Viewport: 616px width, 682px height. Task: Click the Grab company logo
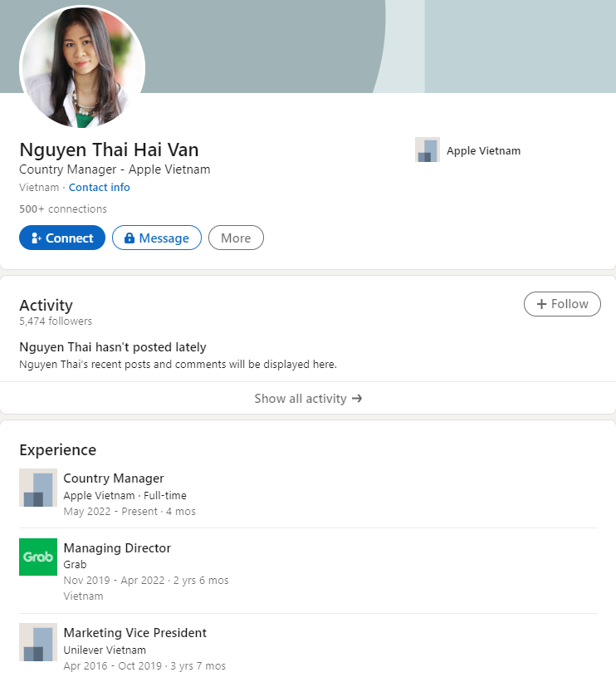(x=38, y=557)
